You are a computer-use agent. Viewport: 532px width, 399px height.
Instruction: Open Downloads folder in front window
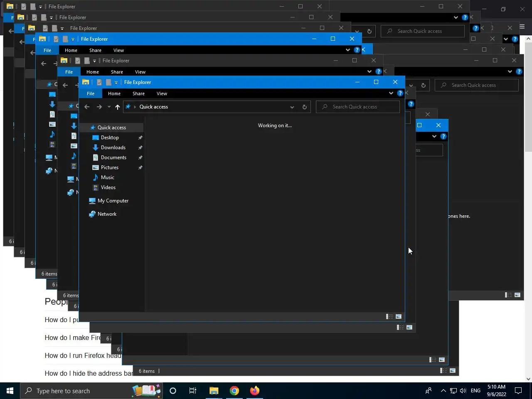pos(113,148)
